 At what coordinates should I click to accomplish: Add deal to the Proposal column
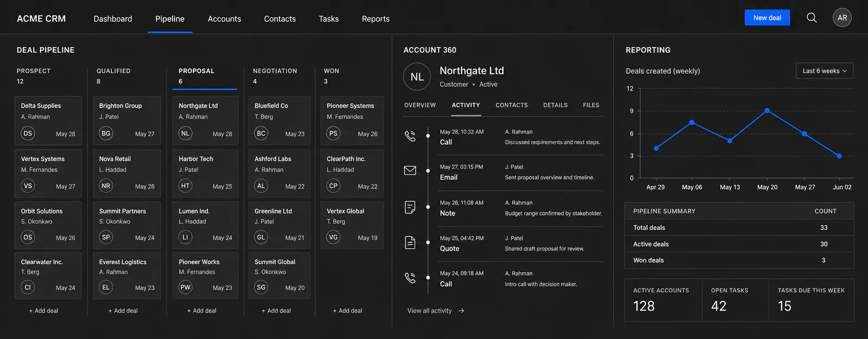202,311
